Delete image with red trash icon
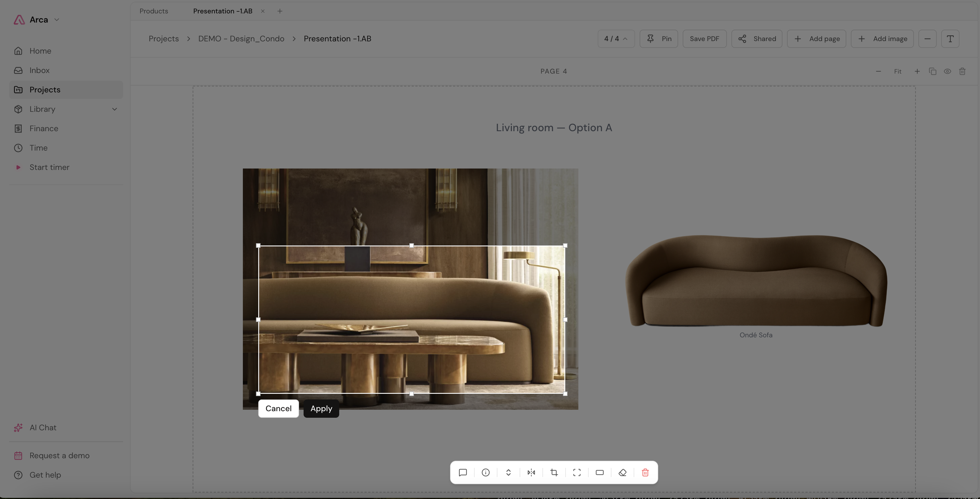The height and width of the screenshot is (499, 980). pos(645,472)
